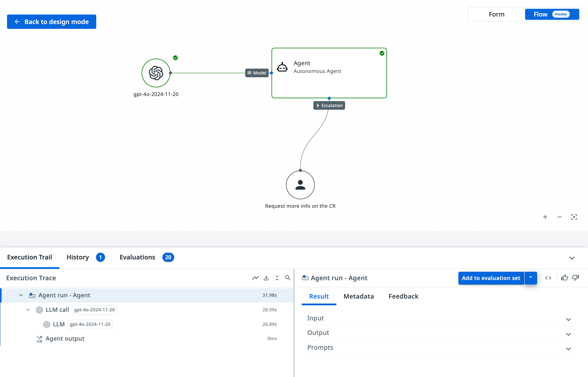
Task: Open the History tab
Action: 78,257
